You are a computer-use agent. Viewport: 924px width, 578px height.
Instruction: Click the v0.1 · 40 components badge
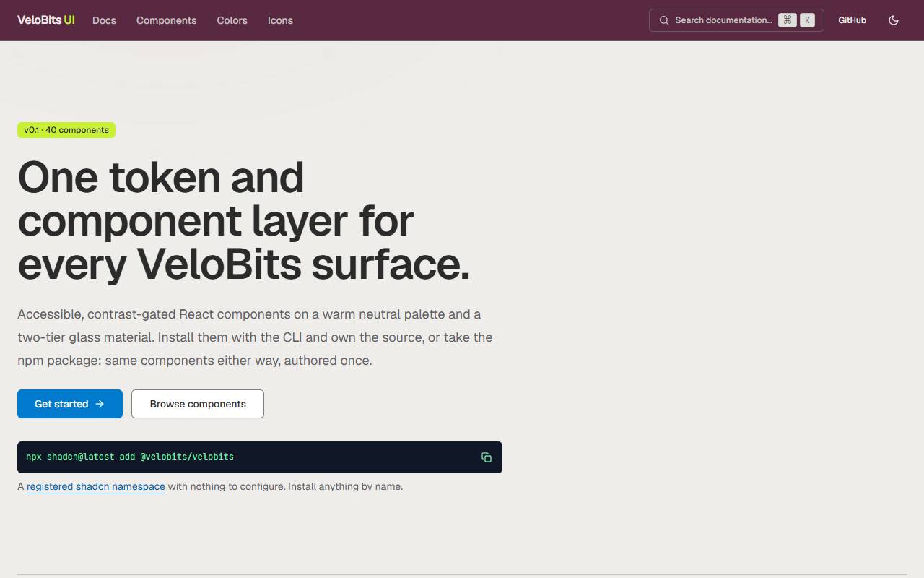[66, 130]
